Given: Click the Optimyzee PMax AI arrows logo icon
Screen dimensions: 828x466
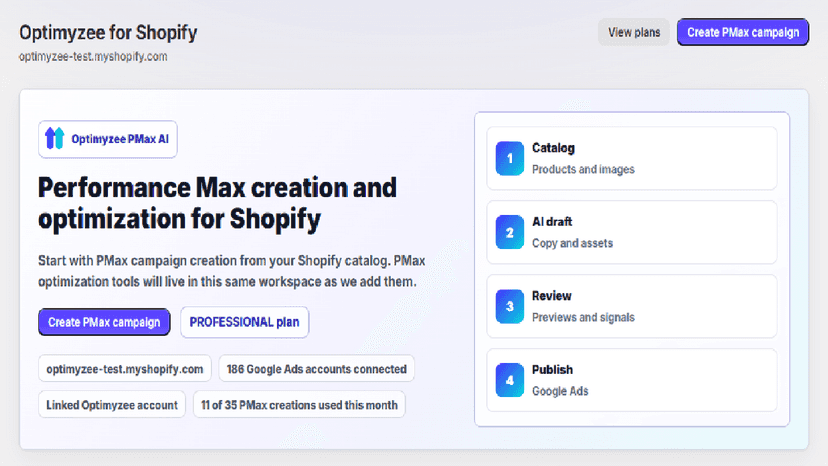Looking at the screenshot, I should [x=54, y=138].
